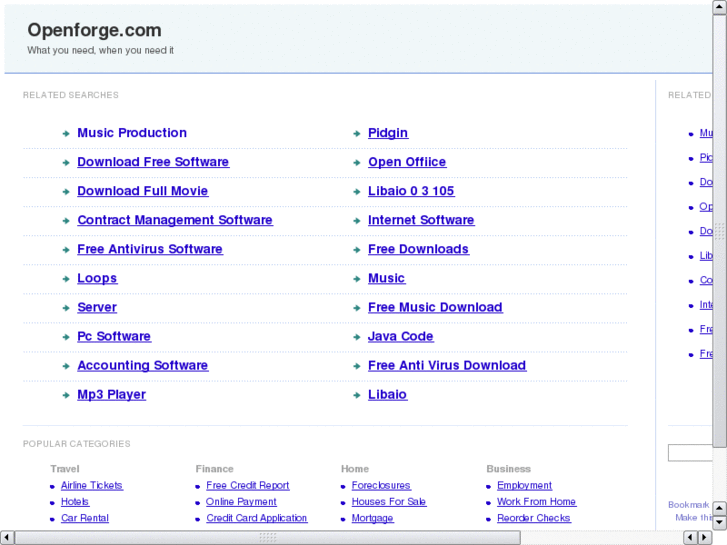Click the vertical scrollbar thumb
Screen dimensions: 727x545
(x=720, y=231)
